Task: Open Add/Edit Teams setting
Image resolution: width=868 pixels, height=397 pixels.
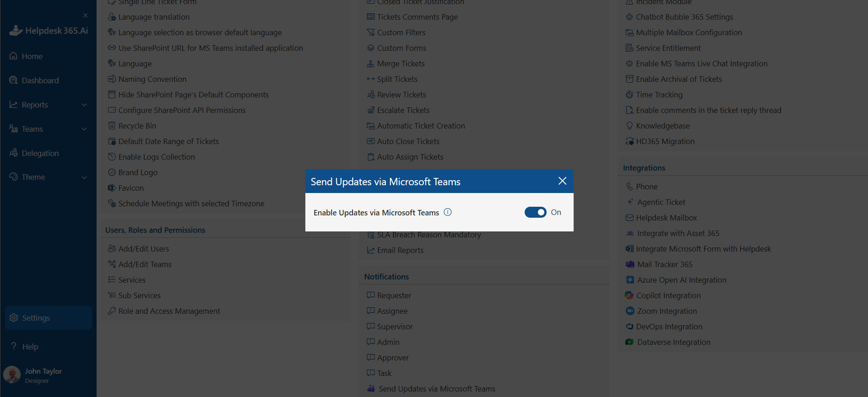Action: click(x=145, y=264)
